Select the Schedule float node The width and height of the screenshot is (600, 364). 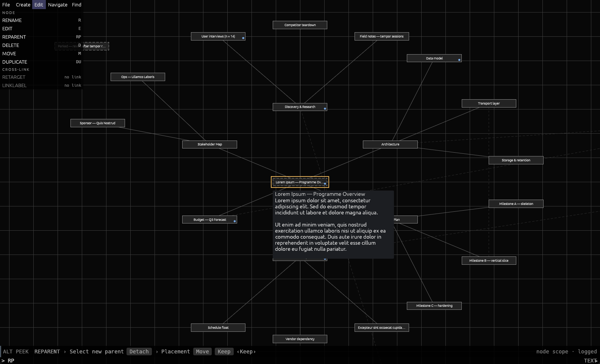coord(218,328)
